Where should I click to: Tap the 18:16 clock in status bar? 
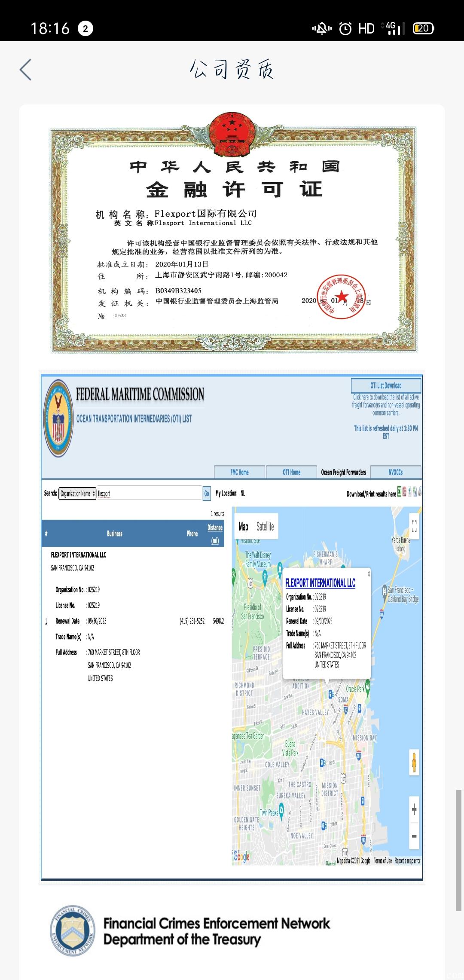click(x=50, y=28)
